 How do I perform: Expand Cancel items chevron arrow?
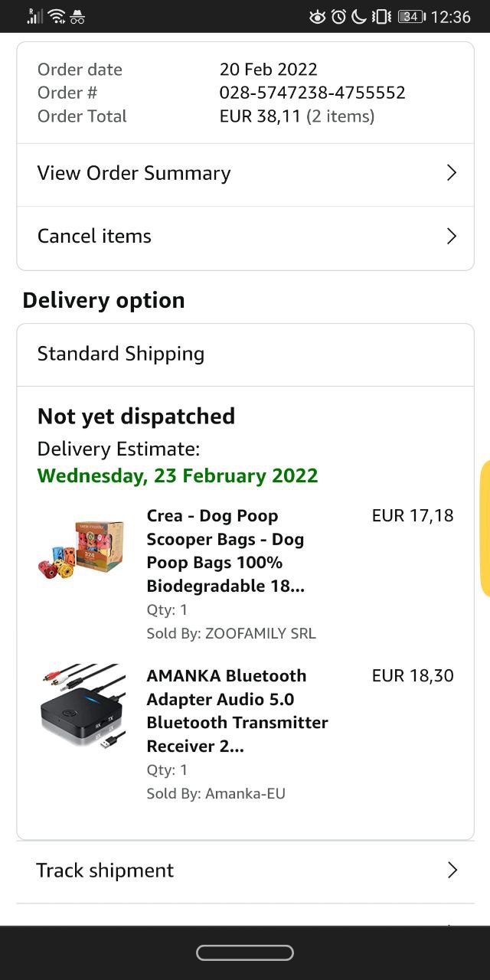point(451,236)
